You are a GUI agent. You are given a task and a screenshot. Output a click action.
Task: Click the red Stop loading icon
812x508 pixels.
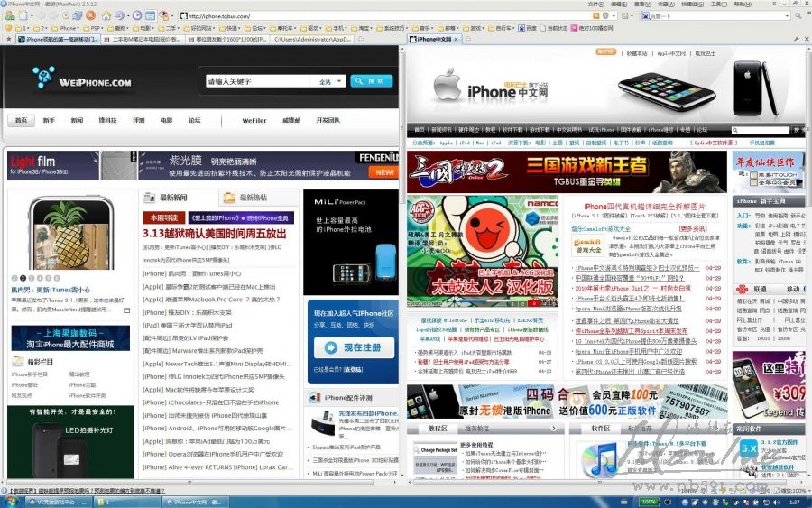[x=92, y=16]
